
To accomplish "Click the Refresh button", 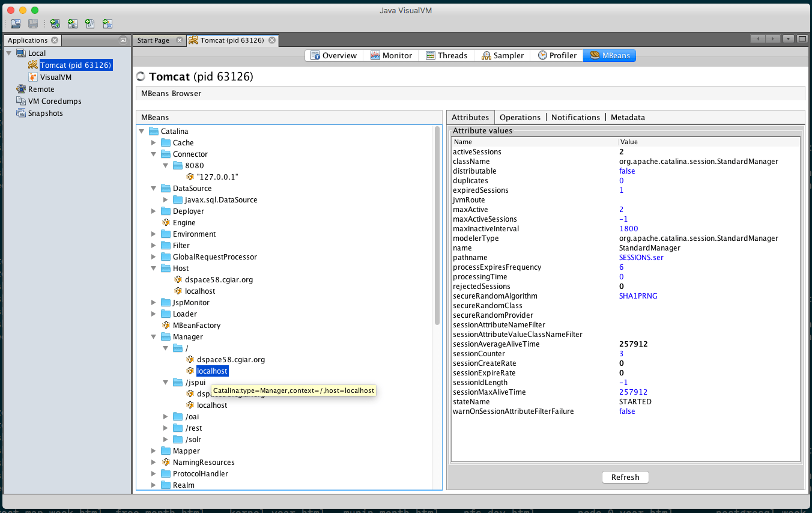I will coord(625,478).
